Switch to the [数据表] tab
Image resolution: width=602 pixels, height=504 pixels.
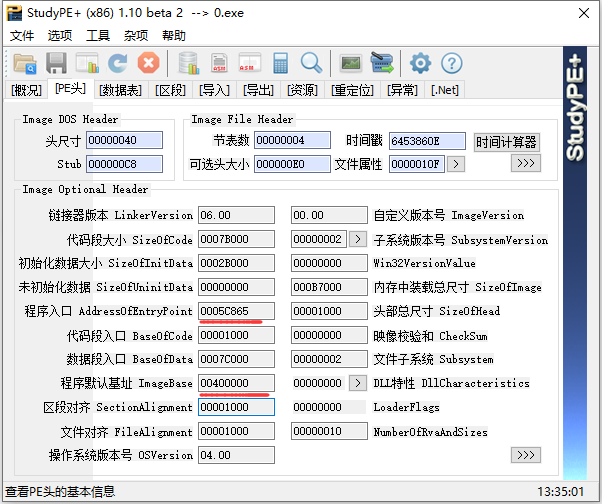coord(120,90)
